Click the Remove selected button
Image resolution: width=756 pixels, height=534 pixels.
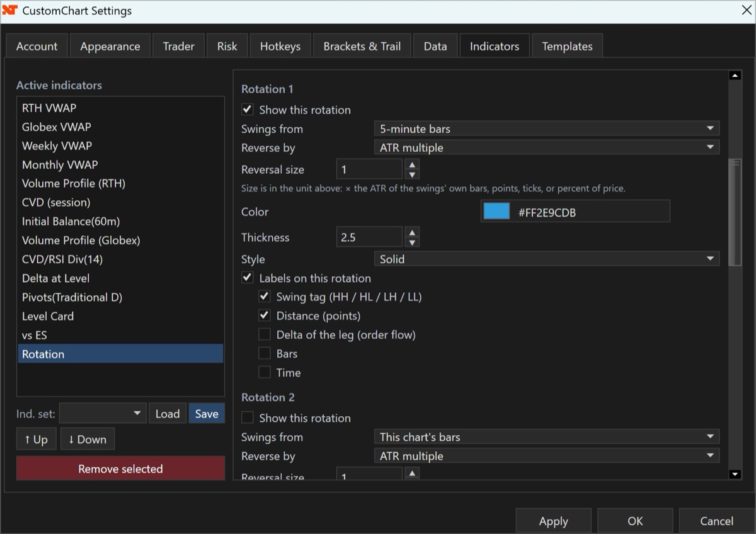point(120,469)
